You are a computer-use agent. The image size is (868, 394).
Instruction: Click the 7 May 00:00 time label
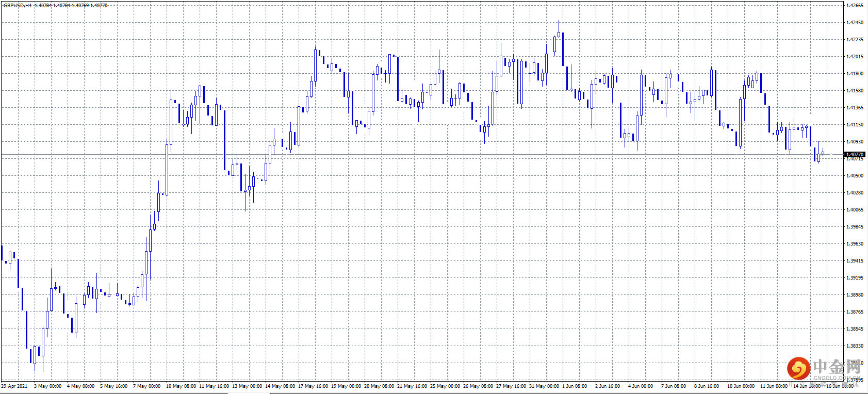(x=147, y=386)
